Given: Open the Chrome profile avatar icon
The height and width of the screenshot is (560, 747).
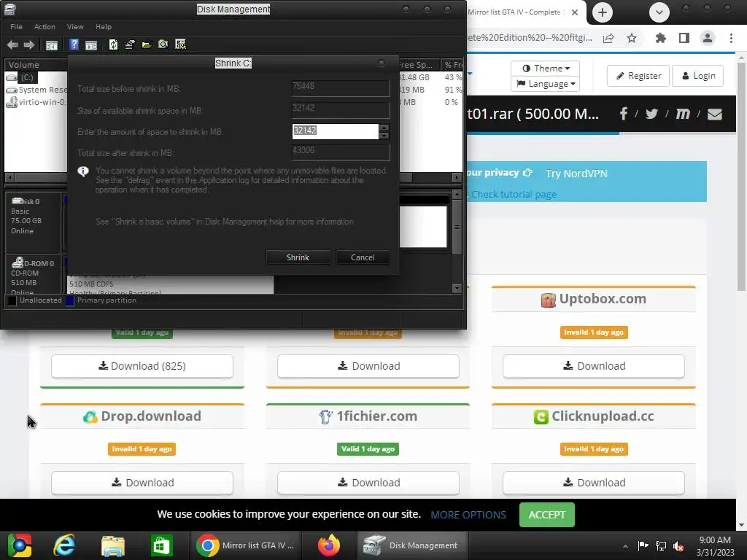Looking at the screenshot, I should [x=708, y=38].
